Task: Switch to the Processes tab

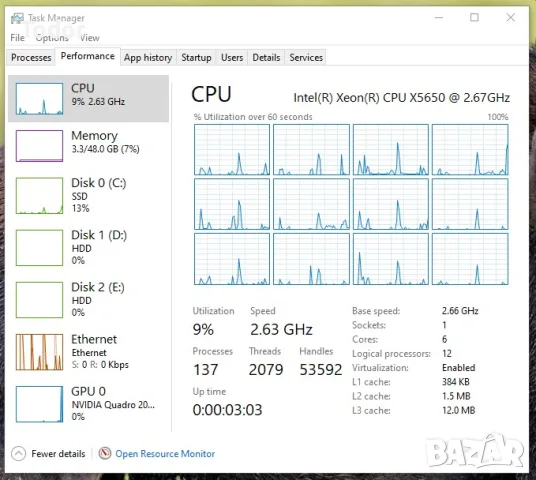Action: pos(31,57)
